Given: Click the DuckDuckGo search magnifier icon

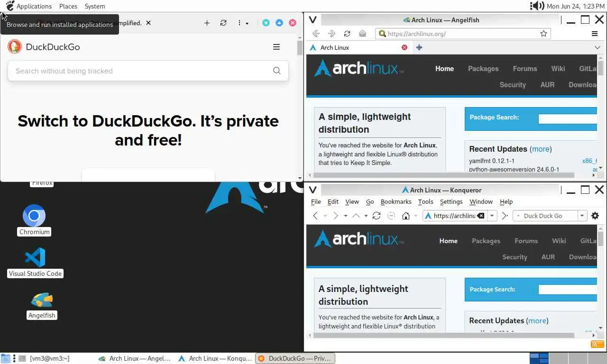Looking at the screenshot, I should coord(277,71).
